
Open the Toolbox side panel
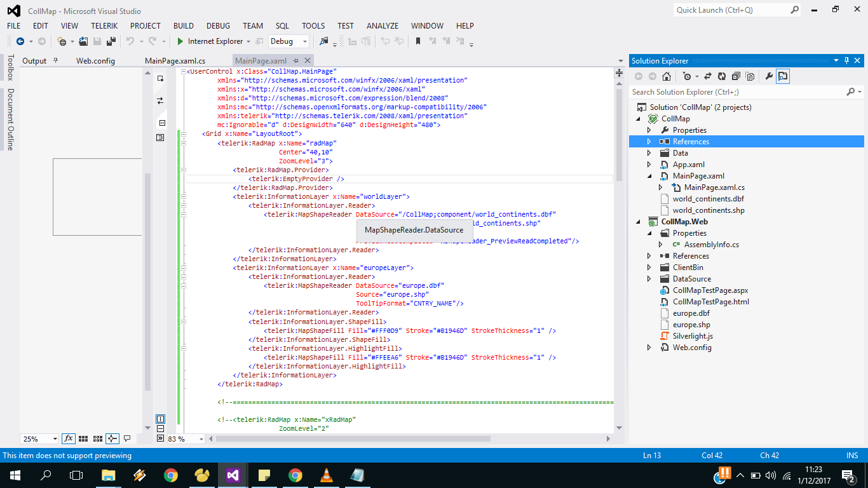(x=10, y=67)
